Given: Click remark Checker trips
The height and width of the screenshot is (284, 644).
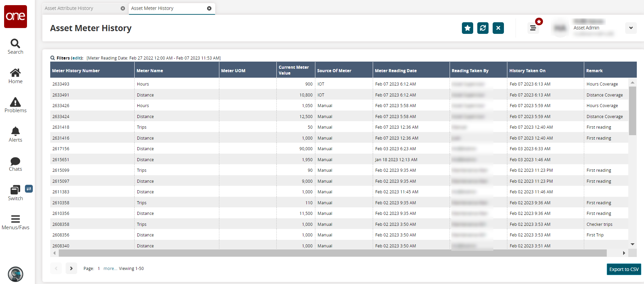Looking at the screenshot, I should (x=599, y=224).
